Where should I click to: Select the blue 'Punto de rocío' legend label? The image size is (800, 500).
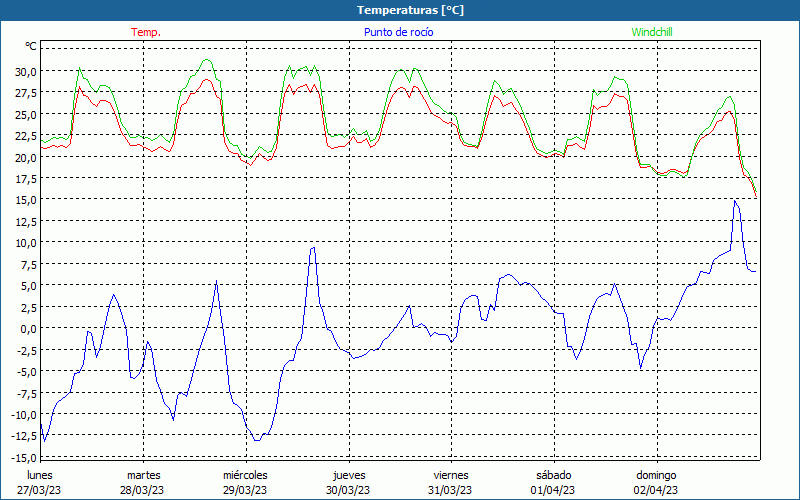point(398,32)
